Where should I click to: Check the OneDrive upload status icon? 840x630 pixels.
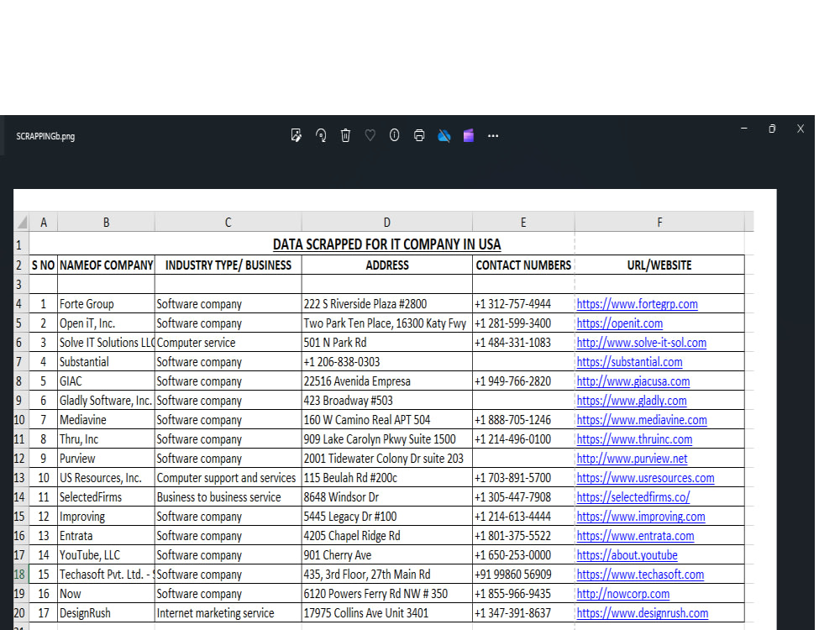click(x=444, y=135)
